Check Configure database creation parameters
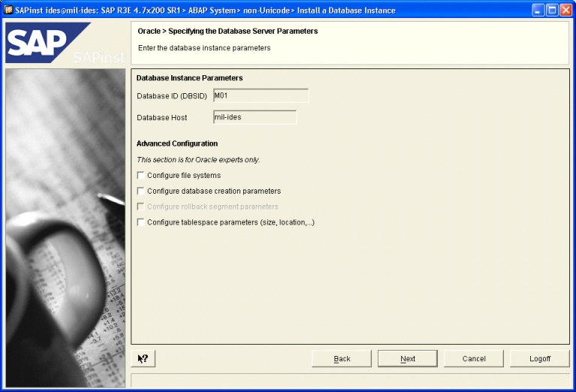 click(140, 191)
